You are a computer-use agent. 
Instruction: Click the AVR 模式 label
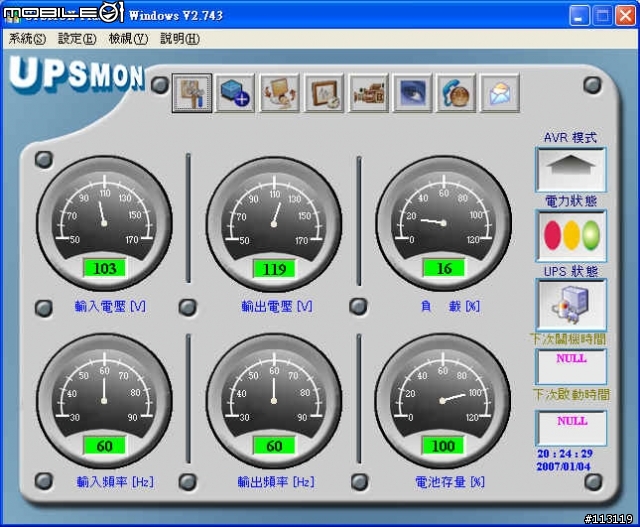(570, 137)
